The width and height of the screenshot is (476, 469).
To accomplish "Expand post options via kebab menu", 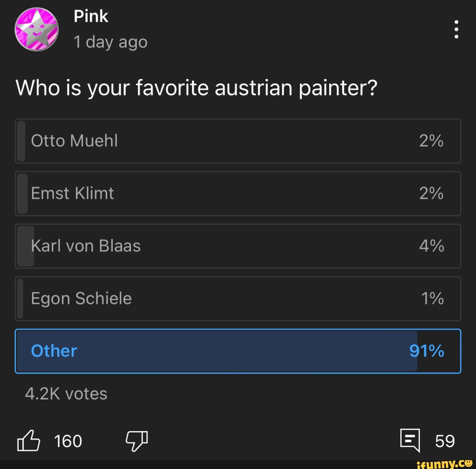I will (x=456, y=29).
